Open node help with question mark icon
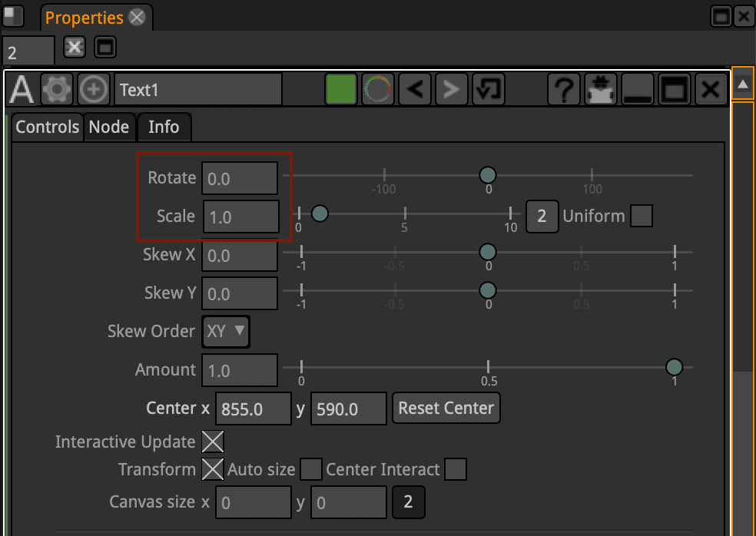The image size is (756, 536). point(564,89)
